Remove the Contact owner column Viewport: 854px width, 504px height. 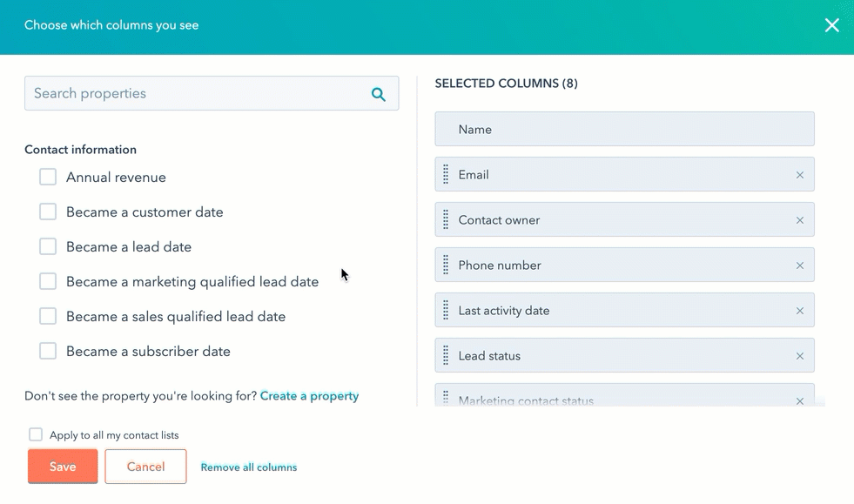tap(799, 219)
